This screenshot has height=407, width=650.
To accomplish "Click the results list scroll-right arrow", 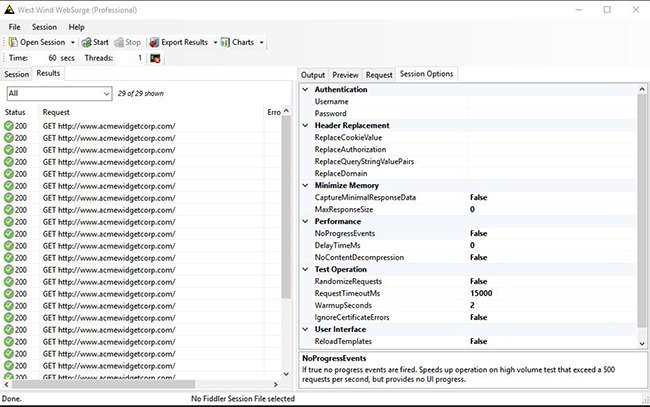I will (x=275, y=385).
